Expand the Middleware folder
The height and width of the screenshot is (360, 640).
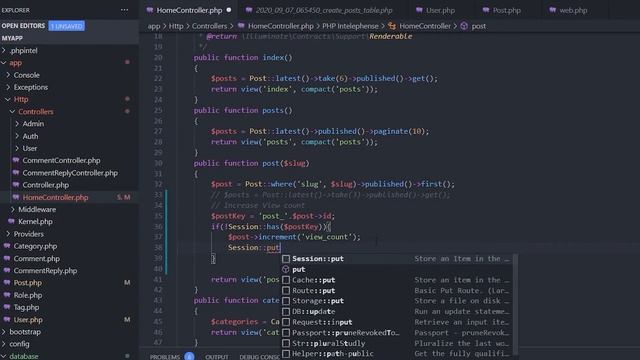13,209
